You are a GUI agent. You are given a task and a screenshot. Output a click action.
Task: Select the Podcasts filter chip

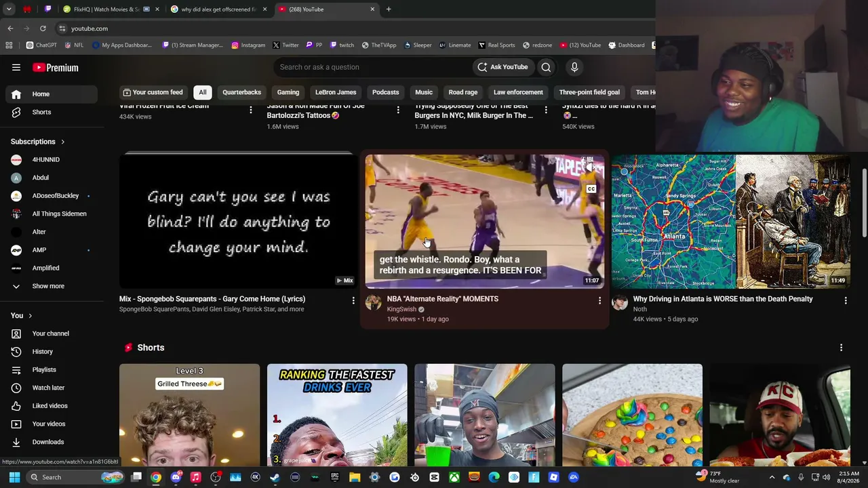386,92
